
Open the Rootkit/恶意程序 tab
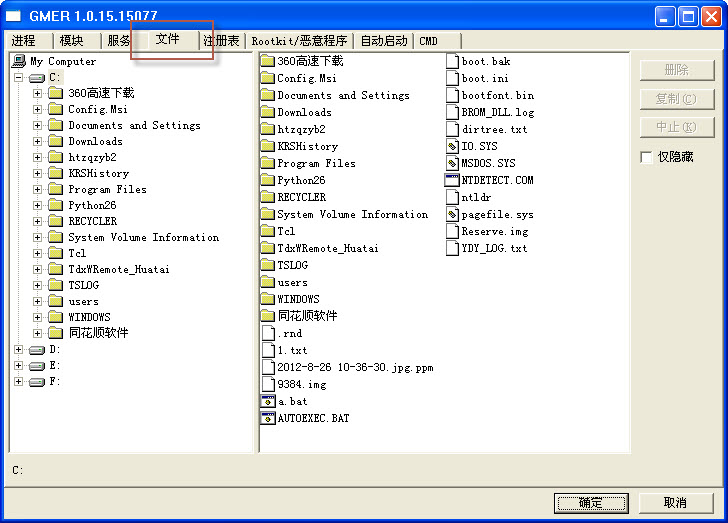[x=299, y=41]
